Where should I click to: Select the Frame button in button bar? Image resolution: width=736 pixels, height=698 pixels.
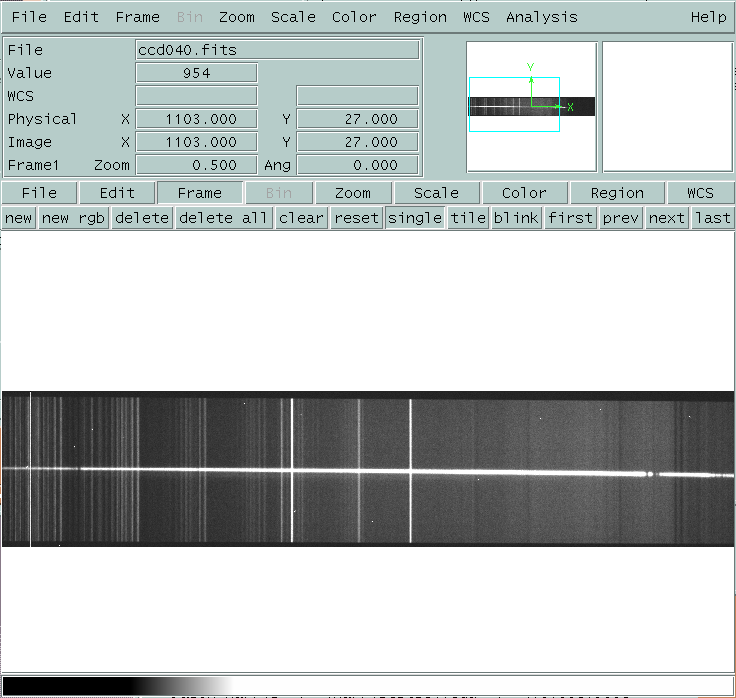[x=199, y=193]
